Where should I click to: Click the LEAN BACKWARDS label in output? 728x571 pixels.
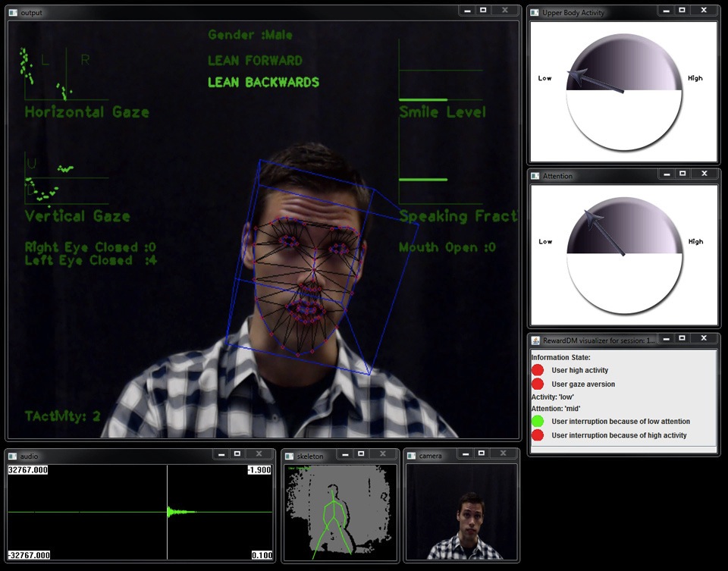[263, 83]
